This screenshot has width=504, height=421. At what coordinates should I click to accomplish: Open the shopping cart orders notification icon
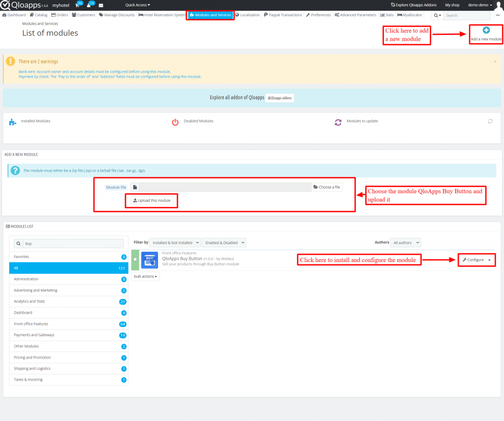77,5
